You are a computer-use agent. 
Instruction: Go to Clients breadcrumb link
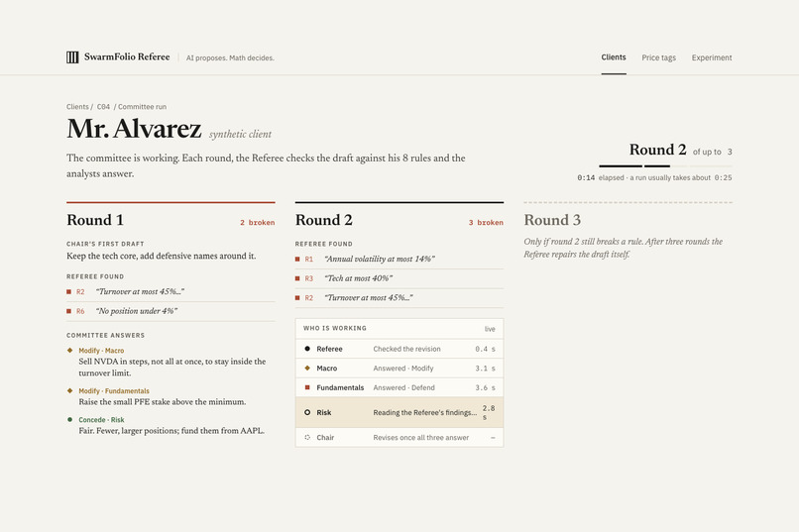click(x=77, y=106)
